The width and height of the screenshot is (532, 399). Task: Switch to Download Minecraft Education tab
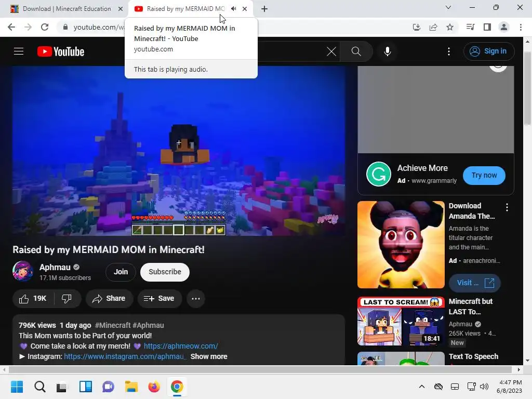[x=66, y=9]
